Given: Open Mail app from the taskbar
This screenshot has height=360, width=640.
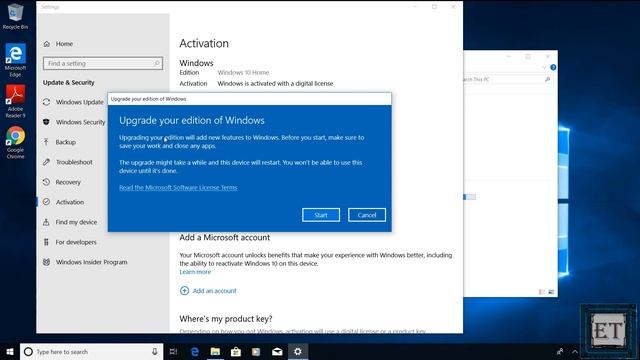Looking at the screenshot, I should 277,351.
